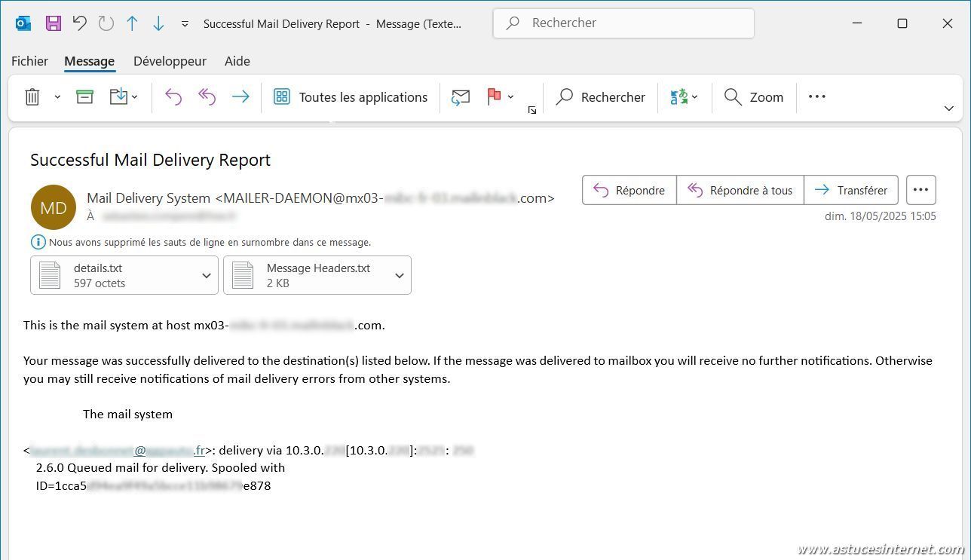Click the Undo arrow in title bar
The height and width of the screenshot is (560, 971).
(x=79, y=23)
